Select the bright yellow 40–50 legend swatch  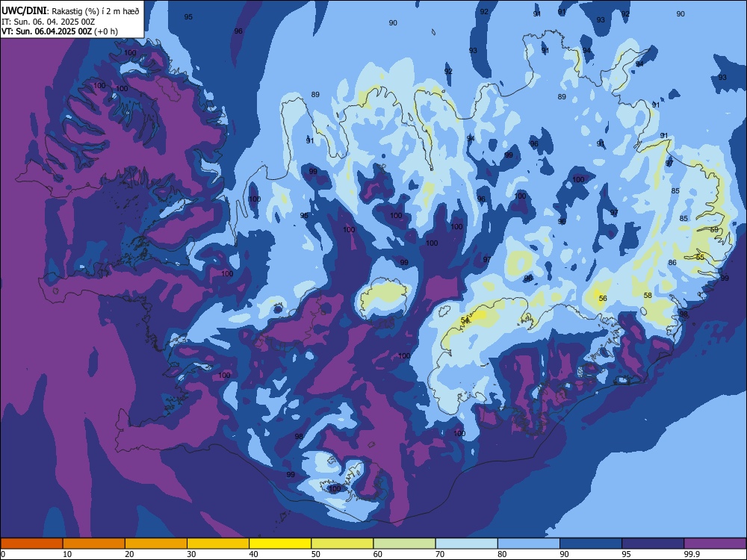(280, 544)
